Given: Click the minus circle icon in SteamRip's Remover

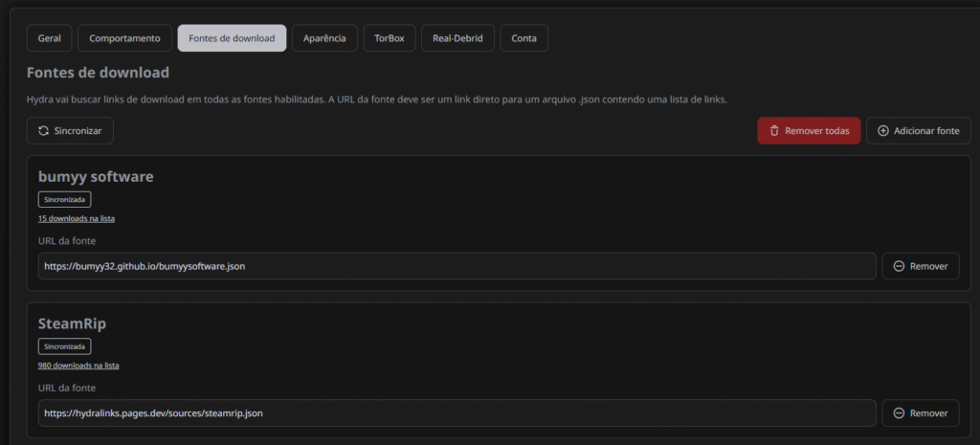Looking at the screenshot, I should pyautogui.click(x=899, y=413).
